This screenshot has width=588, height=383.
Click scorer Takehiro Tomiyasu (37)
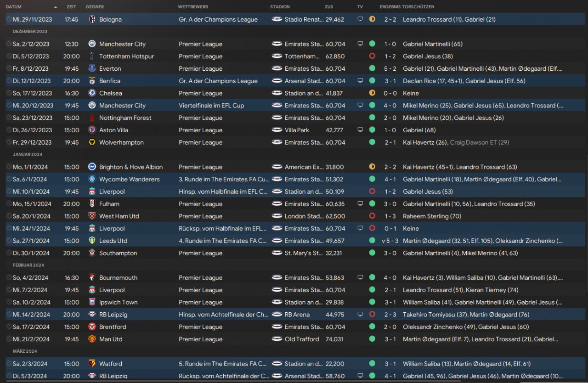point(434,315)
